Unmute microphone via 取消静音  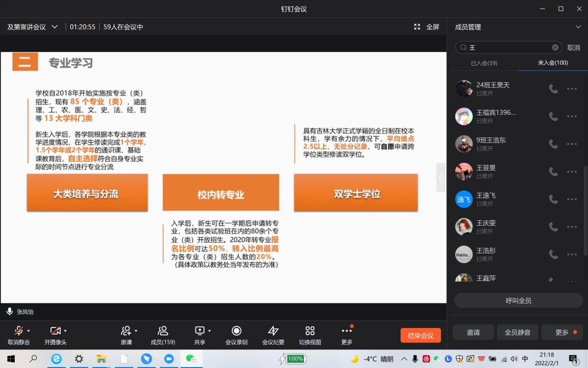(x=19, y=331)
